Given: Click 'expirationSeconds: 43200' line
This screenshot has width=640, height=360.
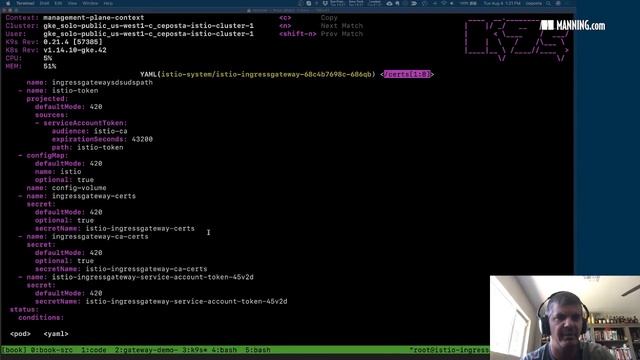Looking at the screenshot, I should click(102, 139).
